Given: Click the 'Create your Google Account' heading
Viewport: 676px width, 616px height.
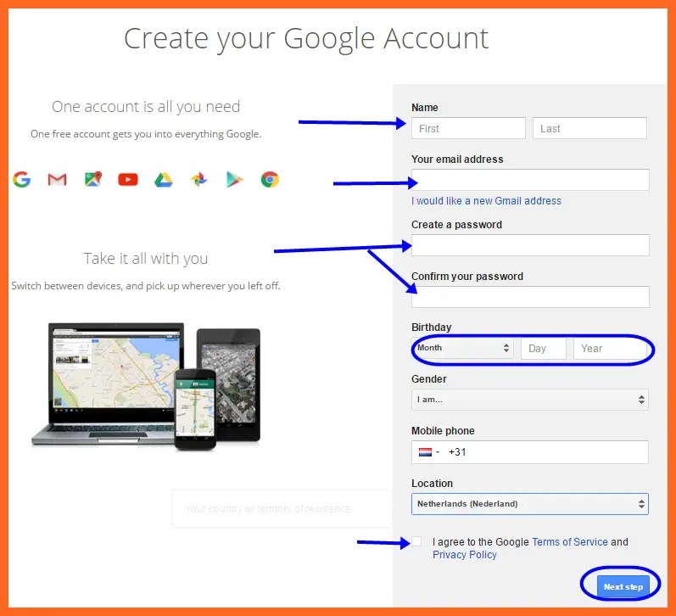Looking at the screenshot, I should (x=306, y=39).
